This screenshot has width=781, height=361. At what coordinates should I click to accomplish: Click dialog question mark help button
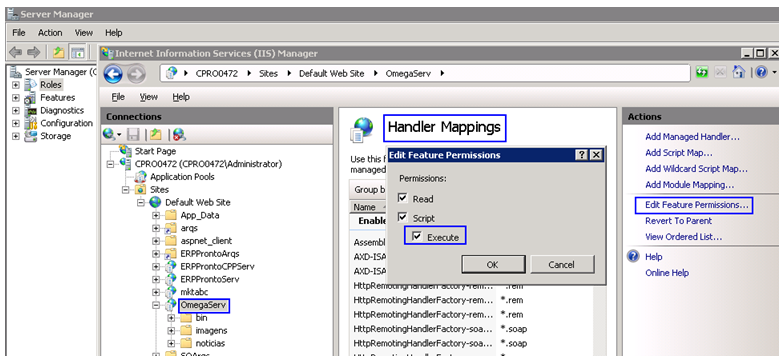click(581, 155)
